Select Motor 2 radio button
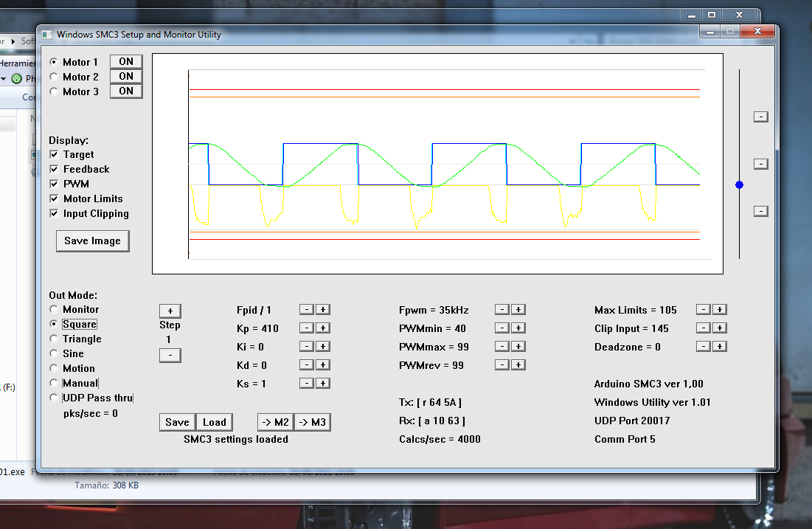Screen dimensions: 812x529 54,77
